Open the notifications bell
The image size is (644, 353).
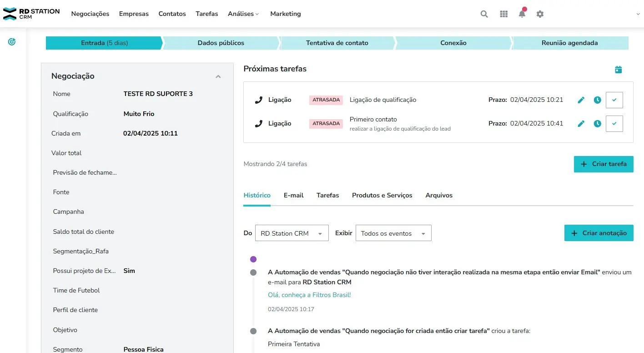point(522,14)
